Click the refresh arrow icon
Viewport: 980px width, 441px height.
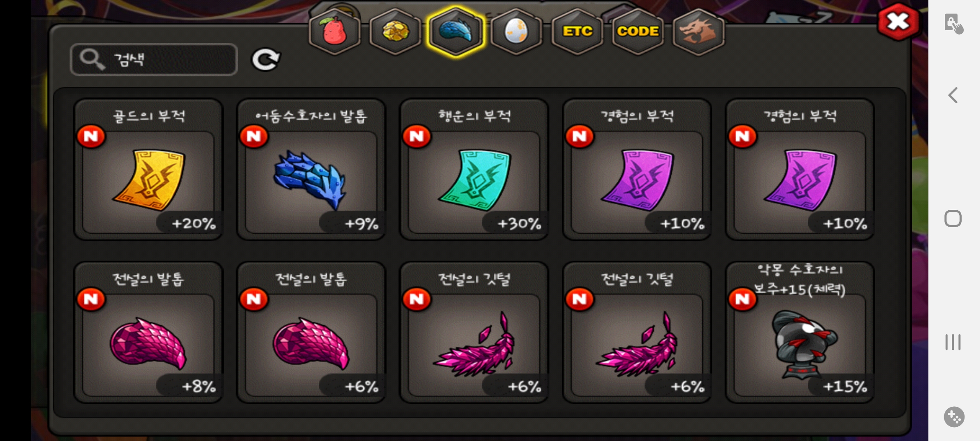coord(266,60)
